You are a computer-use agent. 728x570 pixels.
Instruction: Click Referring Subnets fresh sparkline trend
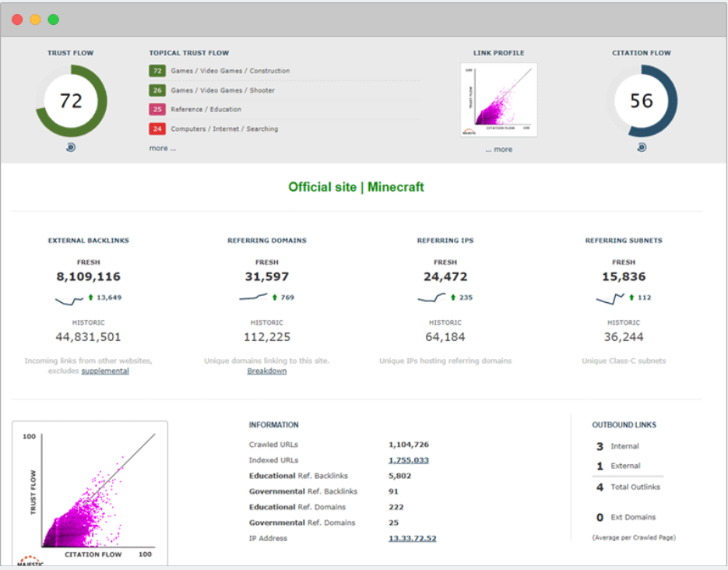pyautogui.click(x=610, y=298)
